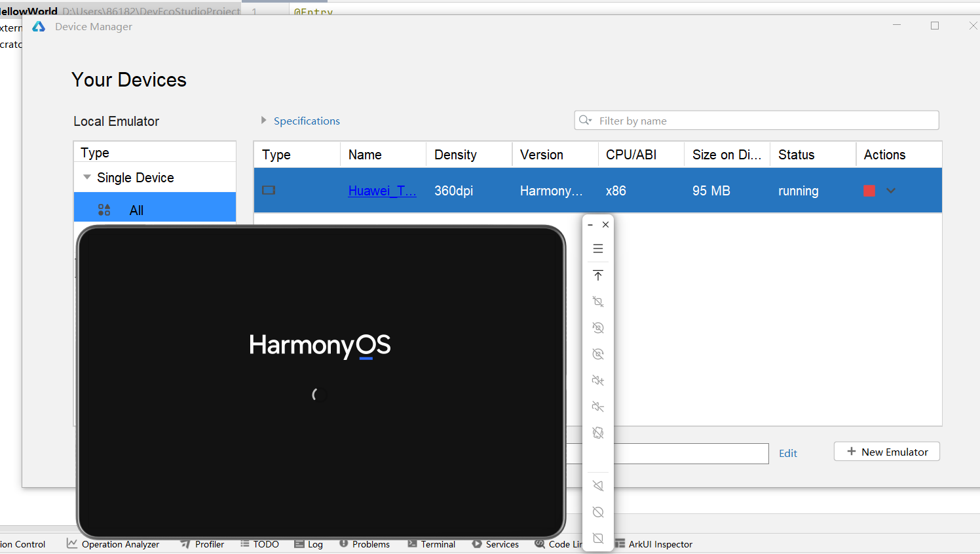980x554 pixels.
Task: Close the emulator toolbar with the X
Action: pos(606,224)
